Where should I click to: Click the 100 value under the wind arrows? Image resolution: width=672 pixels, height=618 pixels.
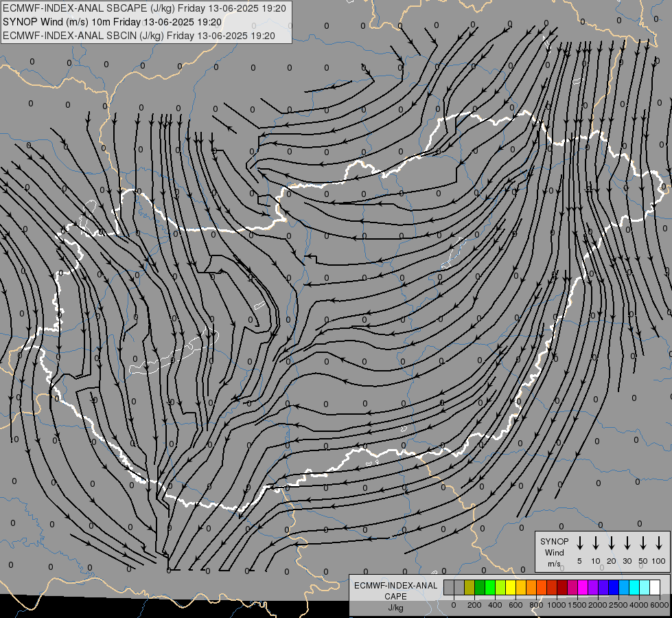659,561
